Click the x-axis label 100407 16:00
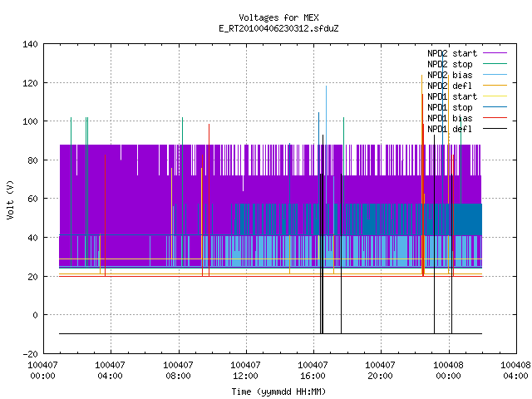The width and height of the screenshot is (532, 399). 313,371
